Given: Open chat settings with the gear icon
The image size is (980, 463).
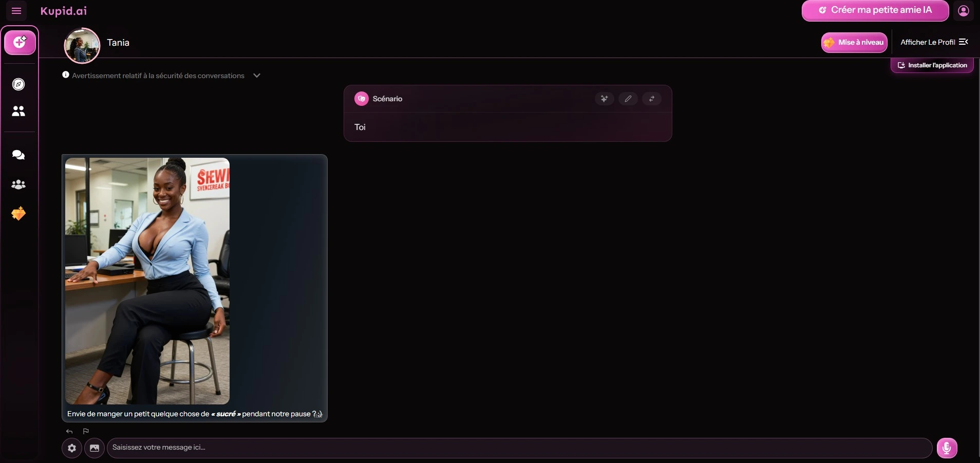Looking at the screenshot, I should [x=71, y=448].
